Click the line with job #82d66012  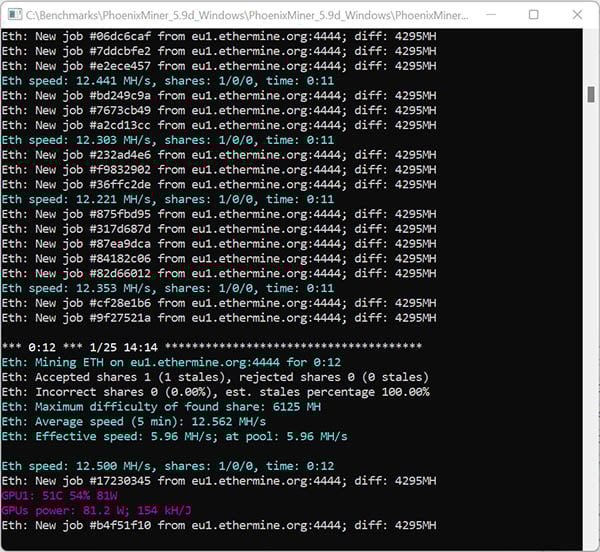pyautogui.click(x=219, y=274)
